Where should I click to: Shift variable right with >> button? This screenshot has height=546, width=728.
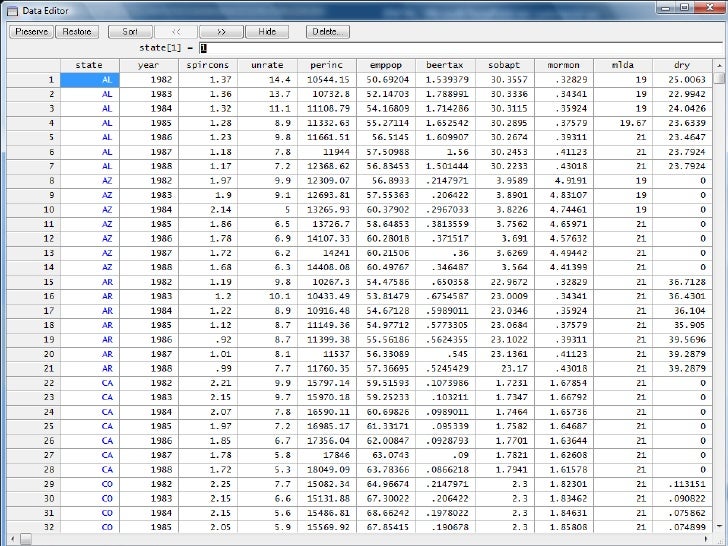(x=221, y=32)
